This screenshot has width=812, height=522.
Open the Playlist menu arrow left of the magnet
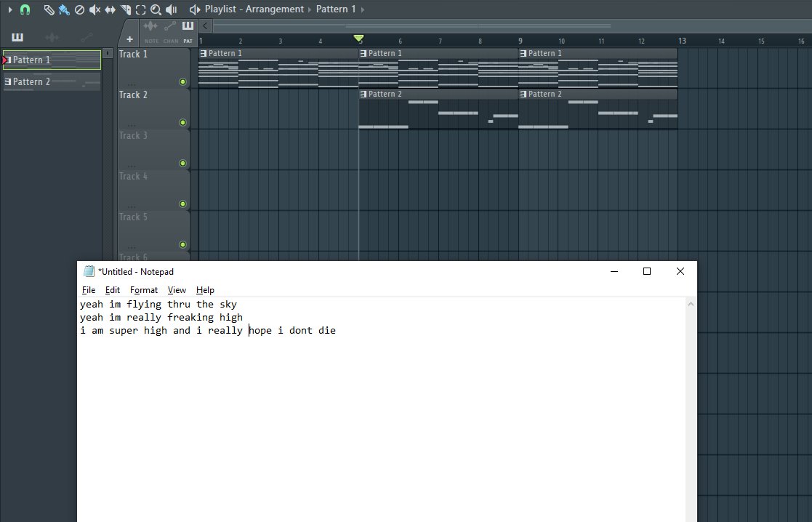pos(10,10)
